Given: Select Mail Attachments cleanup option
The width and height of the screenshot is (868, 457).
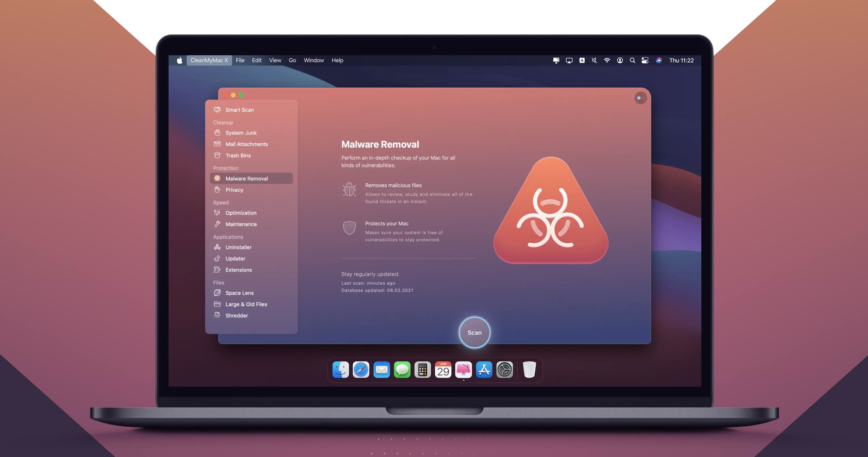Looking at the screenshot, I should coord(247,144).
